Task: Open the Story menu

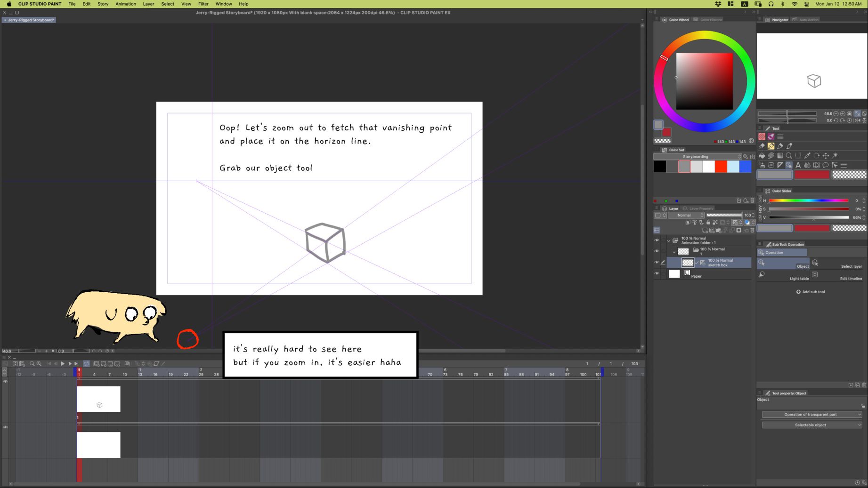Action: click(x=103, y=4)
